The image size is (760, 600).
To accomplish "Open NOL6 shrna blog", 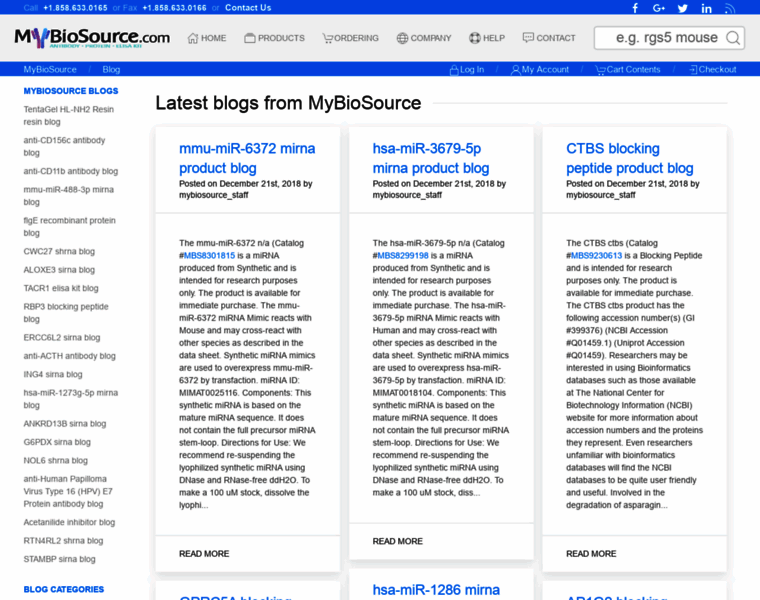I will click(56, 460).
